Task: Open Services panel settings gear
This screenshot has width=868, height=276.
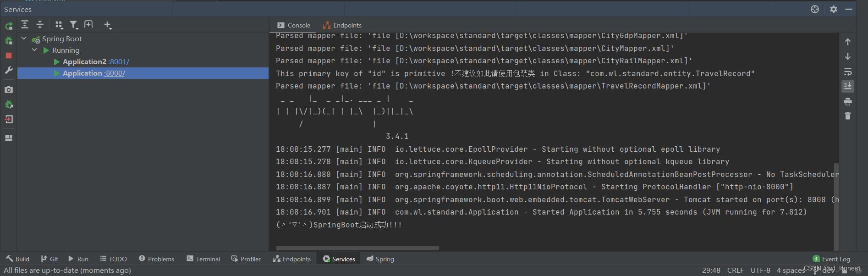Action: coord(834,9)
